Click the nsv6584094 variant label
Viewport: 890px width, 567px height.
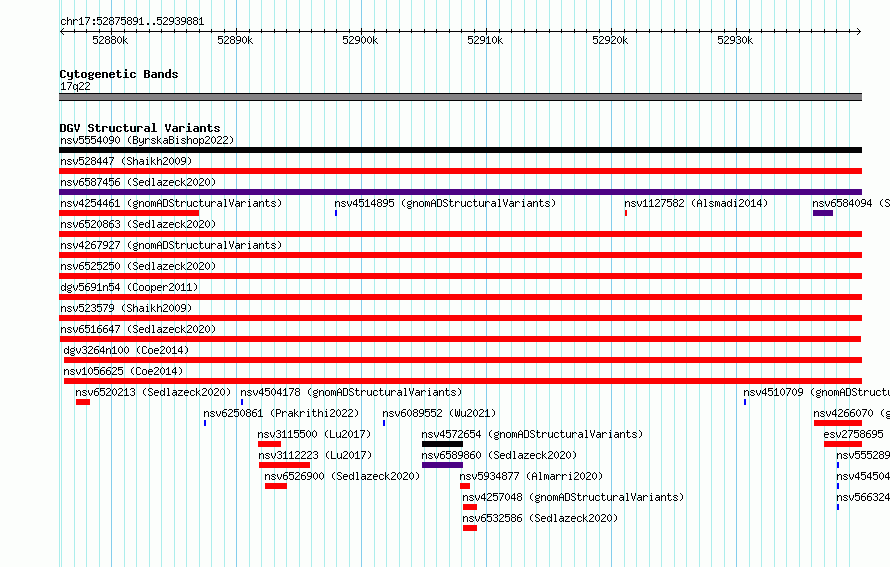(851, 203)
